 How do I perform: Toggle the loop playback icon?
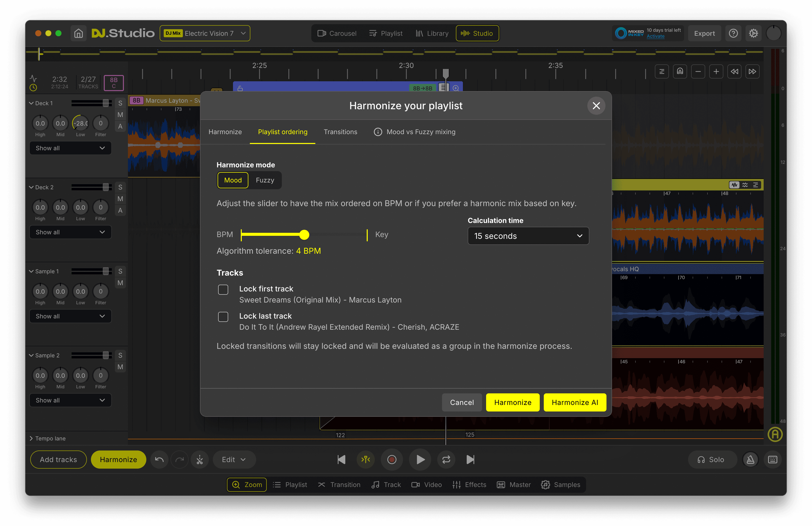click(x=446, y=460)
